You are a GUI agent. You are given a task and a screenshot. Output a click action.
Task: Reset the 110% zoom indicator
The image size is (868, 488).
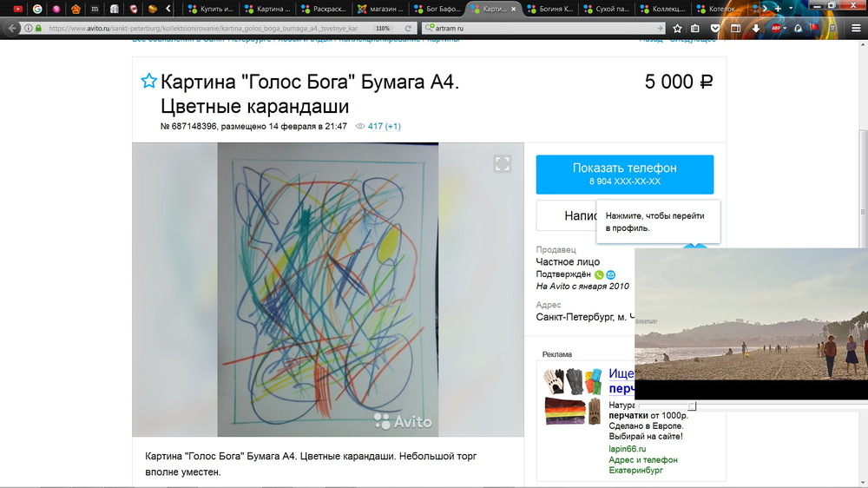[x=383, y=28]
